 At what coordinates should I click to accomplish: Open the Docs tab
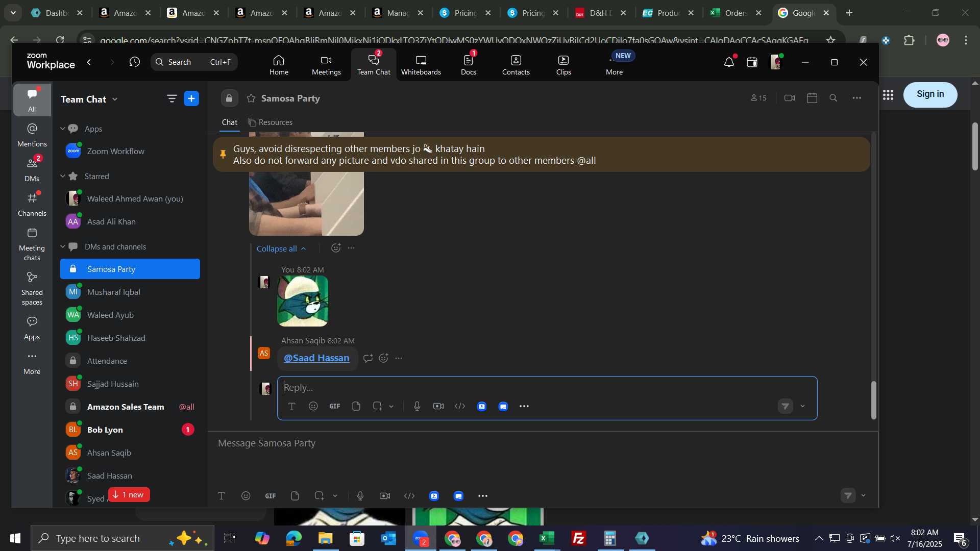click(x=468, y=65)
